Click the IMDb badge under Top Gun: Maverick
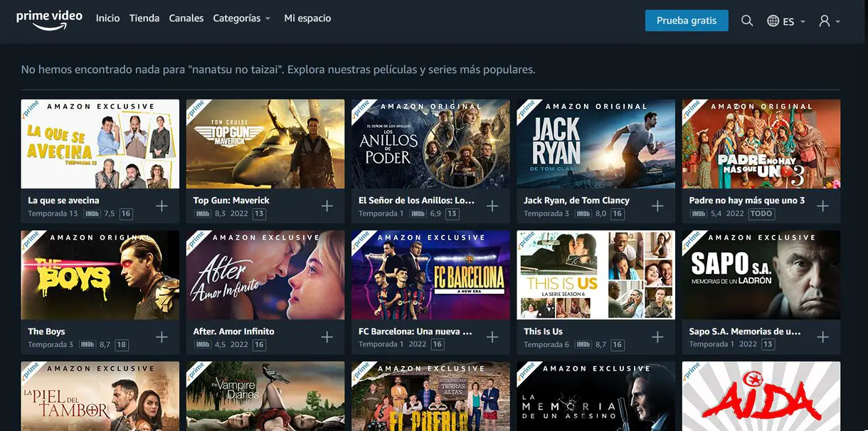868x431 pixels. [203, 213]
